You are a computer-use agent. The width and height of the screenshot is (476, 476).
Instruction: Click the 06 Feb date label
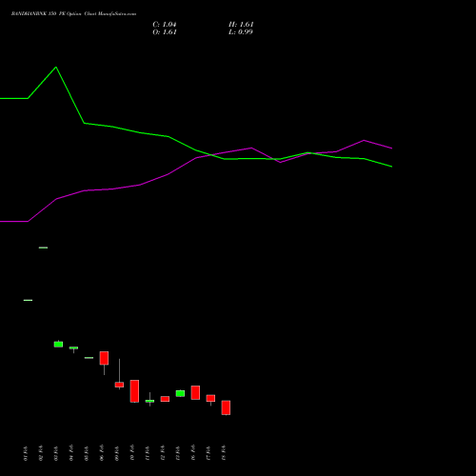point(102,453)
